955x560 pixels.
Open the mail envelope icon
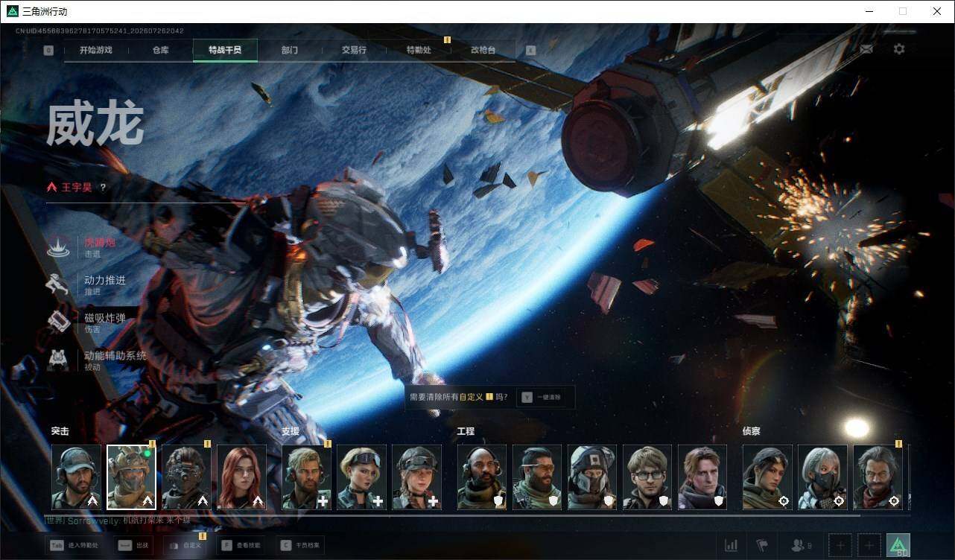(866, 49)
